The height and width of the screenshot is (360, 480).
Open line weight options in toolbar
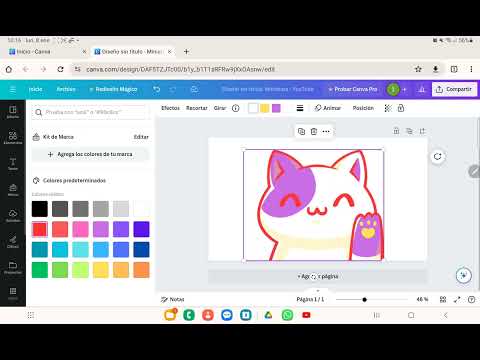click(300, 108)
